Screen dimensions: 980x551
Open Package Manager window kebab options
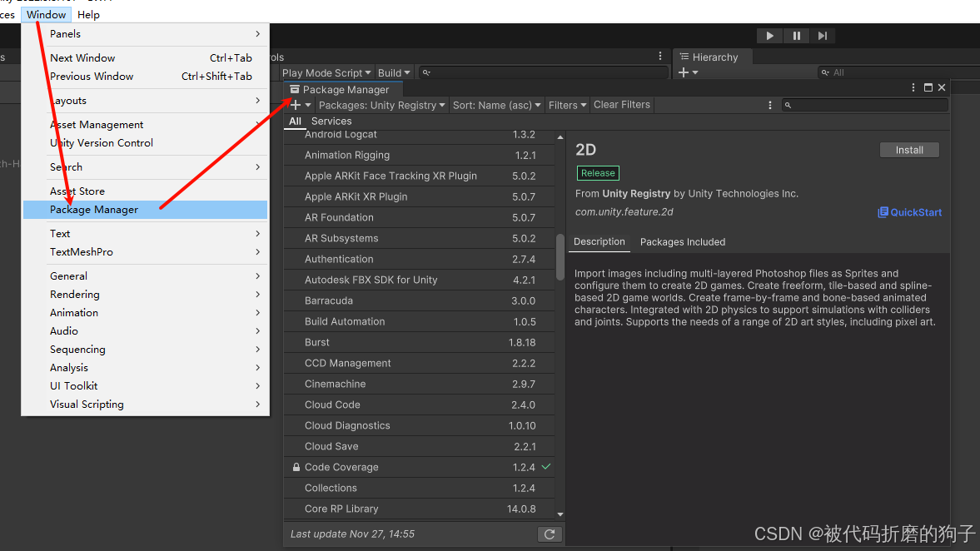click(913, 87)
